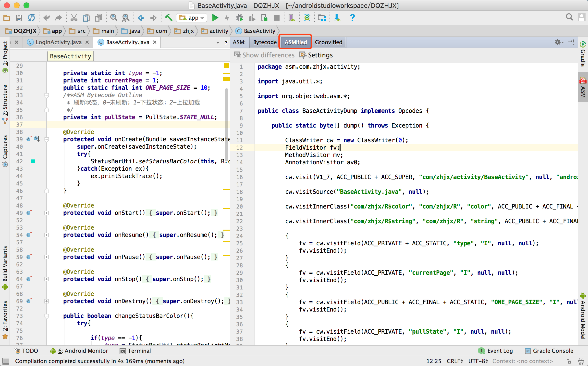Open the Project Structure icon
The height and width of the screenshot is (366, 588).
(x=322, y=18)
